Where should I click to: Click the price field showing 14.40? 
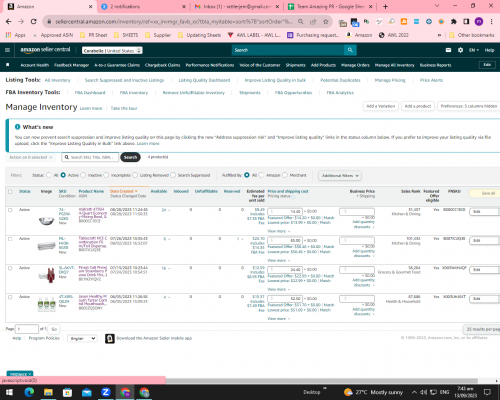point(285,212)
